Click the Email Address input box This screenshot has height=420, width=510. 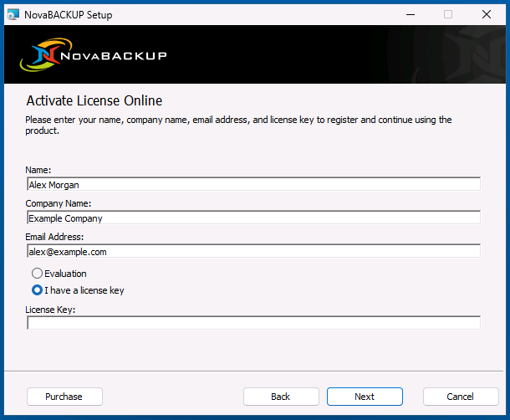click(x=253, y=251)
